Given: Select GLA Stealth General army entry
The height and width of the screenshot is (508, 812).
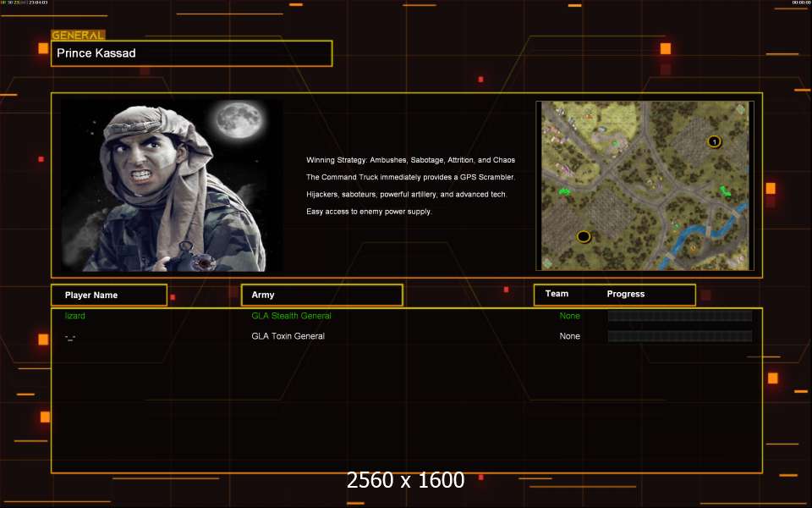Looking at the screenshot, I should tap(291, 316).
